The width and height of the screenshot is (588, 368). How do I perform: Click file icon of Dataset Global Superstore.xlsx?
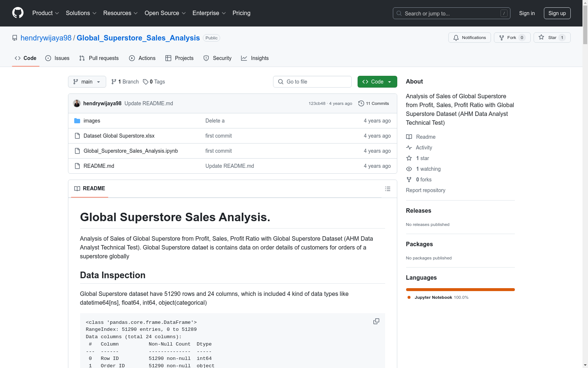77,136
